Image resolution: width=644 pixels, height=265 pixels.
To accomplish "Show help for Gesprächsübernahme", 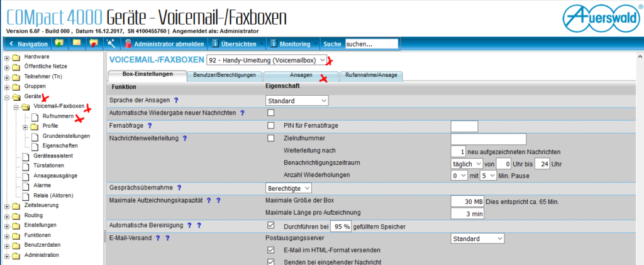I will [x=179, y=188].
